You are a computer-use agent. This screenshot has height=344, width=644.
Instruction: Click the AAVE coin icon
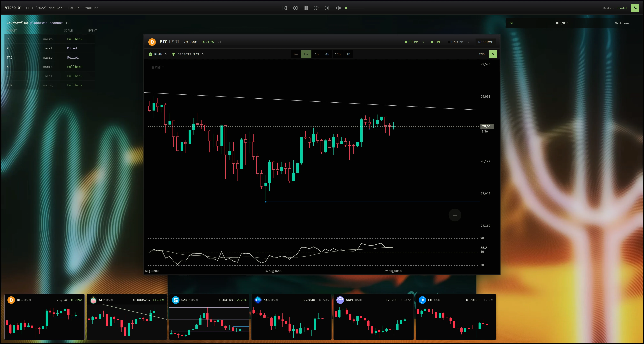[340, 300]
